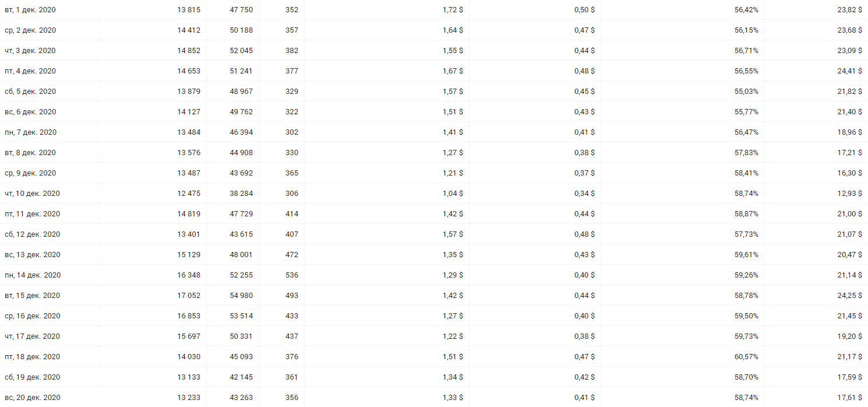Click the 55,03% percentage cell
The height and width of the screenshot is (407, 868).
[746, 92]
